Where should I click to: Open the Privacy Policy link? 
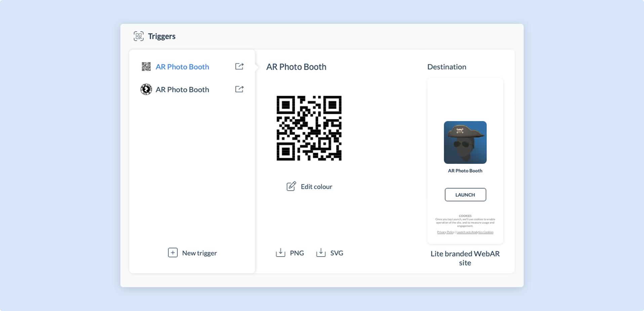(x=446, y=232)
